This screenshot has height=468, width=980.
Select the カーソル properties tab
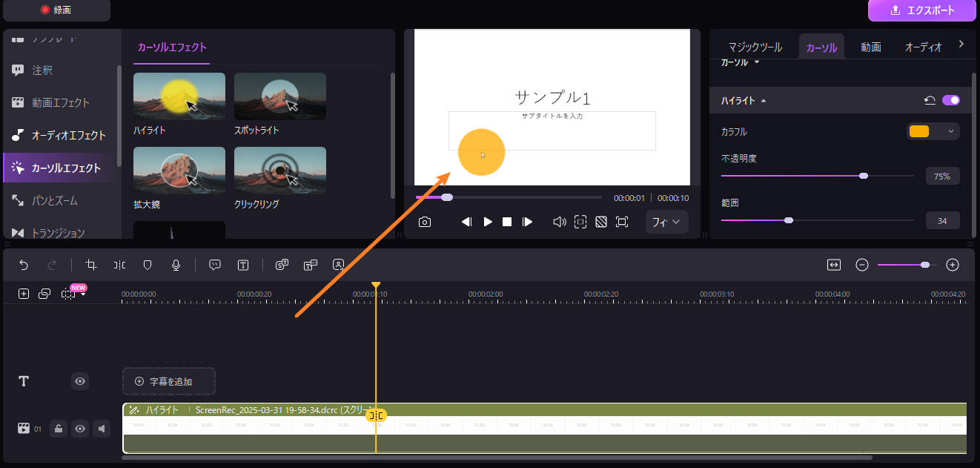point(821,47)
